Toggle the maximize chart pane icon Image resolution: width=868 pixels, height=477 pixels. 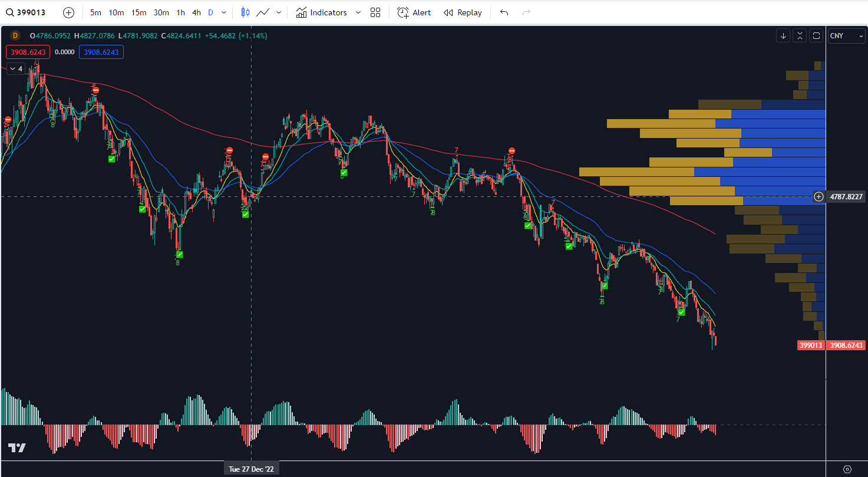click(x=816, y=36)
